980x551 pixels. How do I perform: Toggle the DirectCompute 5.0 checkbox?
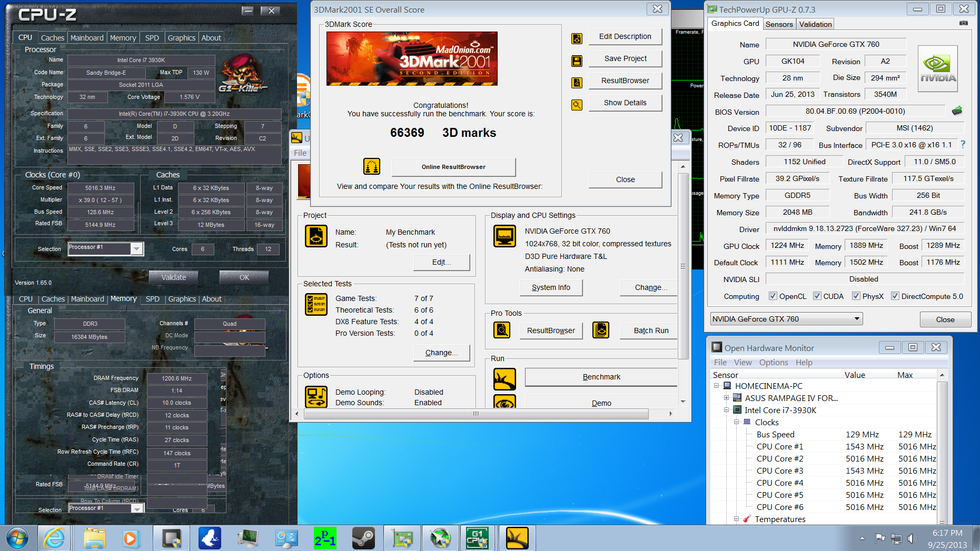pyautogui.click(x=895, y=296)
